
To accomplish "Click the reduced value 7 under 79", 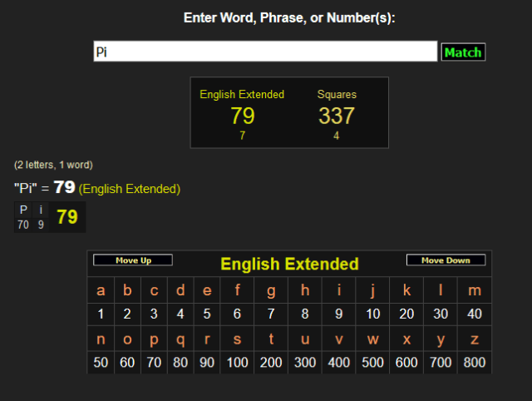I will click(242, 136).
